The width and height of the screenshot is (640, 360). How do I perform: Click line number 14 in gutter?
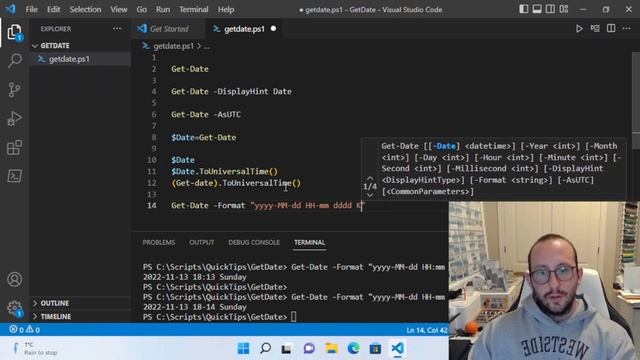pyautogui.click(x=151, y=205)
